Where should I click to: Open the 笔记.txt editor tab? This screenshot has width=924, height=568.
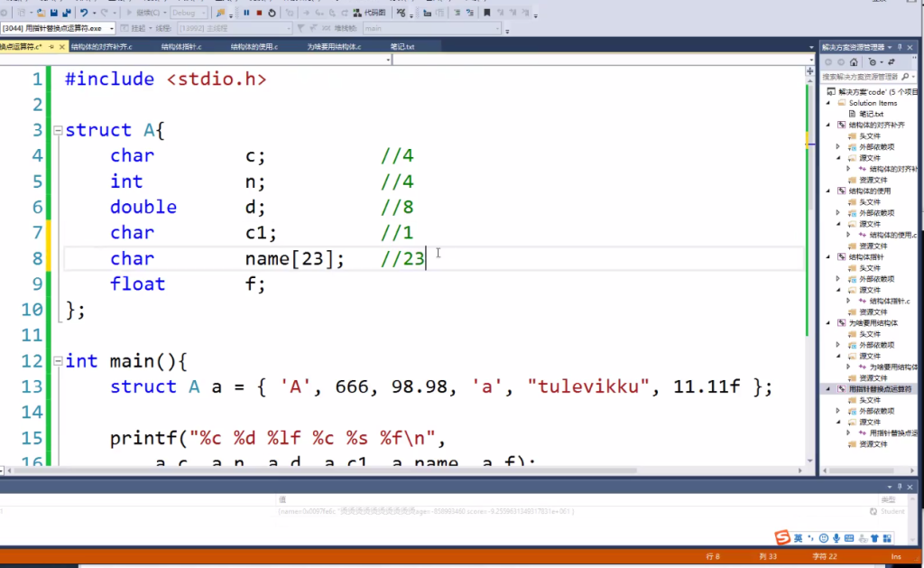(402, 47)
